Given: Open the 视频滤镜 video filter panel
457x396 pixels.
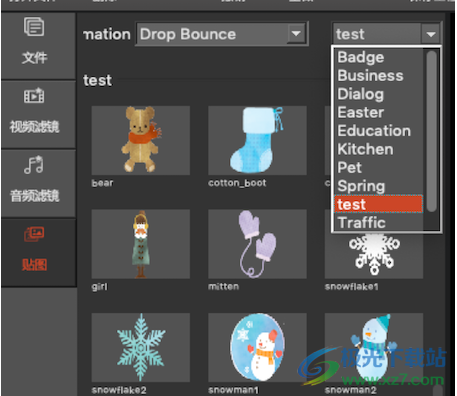Looking at the screenshot, I should coord(38,114).
